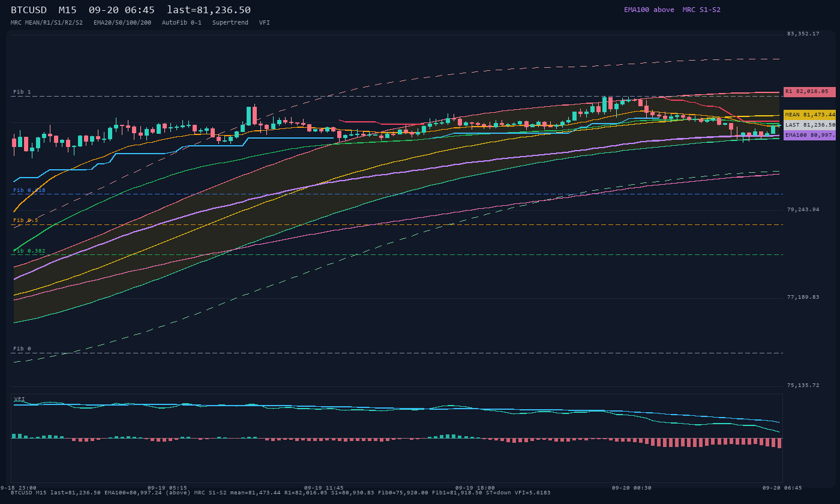This screenshot has width=840, height=504.
Task: Select the green Fib 0.382 level label
Action: coord(29,251)
